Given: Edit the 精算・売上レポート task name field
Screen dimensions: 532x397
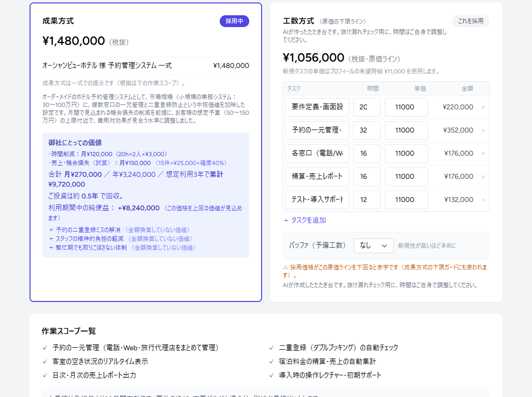Looking at the screenshot, I should point(317,176).
